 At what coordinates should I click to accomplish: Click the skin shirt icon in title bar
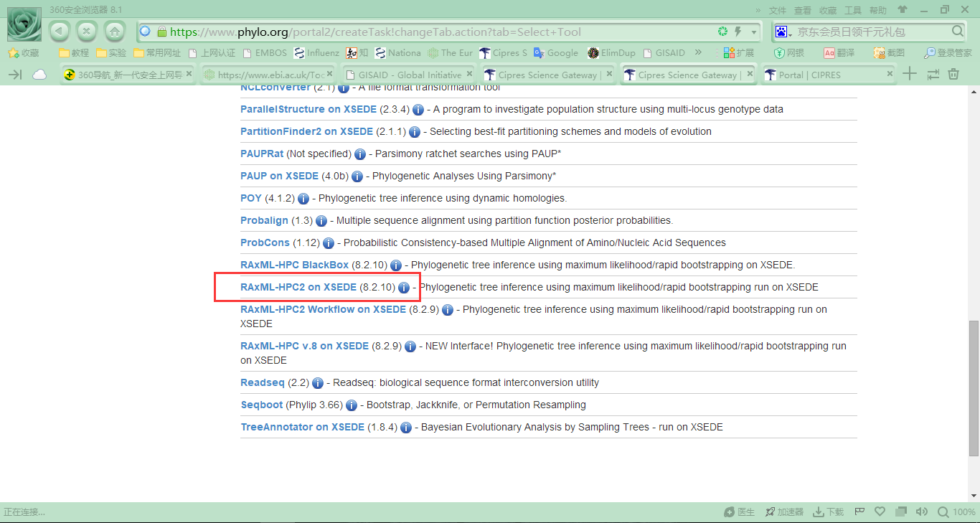[903, 10]
